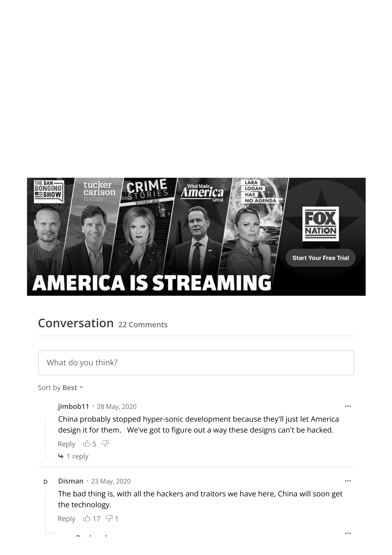Click Start Your Free Trial button
The height and width of the screenshot is (555, 392).
[x=320, y=258]
